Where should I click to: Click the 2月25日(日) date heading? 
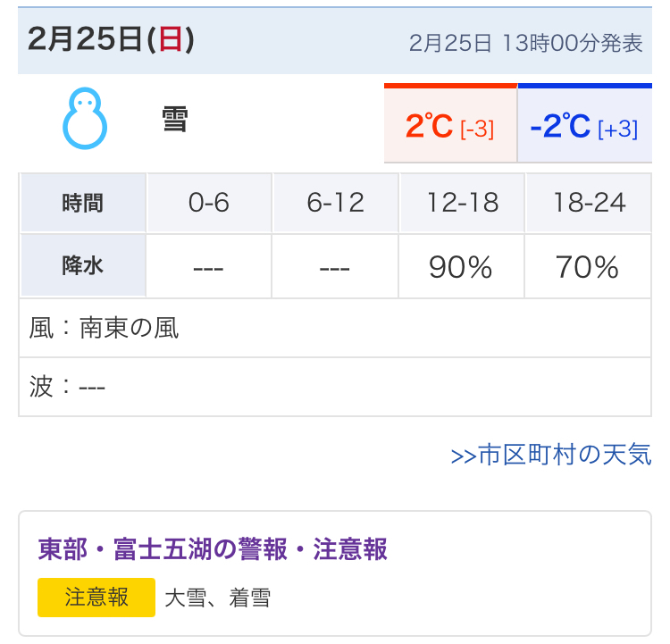111,40
